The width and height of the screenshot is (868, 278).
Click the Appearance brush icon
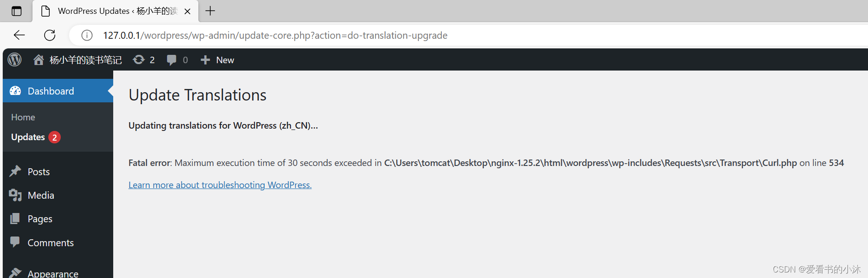pos(15,273)
